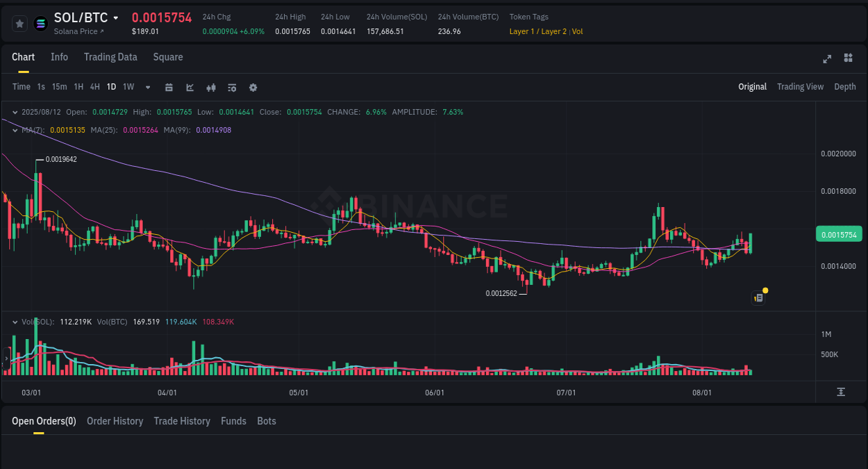
Task: Collapse the MA indicator legend
Action: [15, 130]
